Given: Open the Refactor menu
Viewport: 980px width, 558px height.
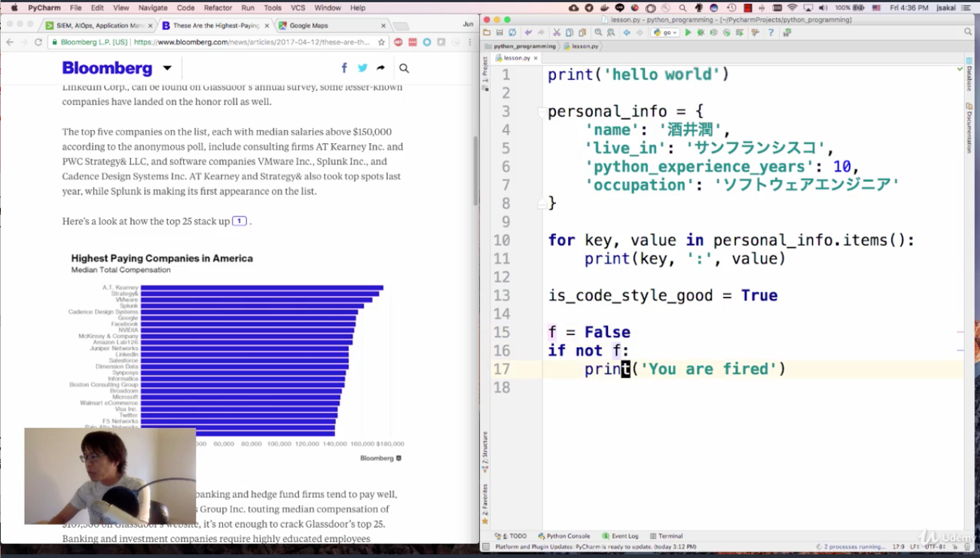Looking at the screenshot, I should click(x=218, y=8).
